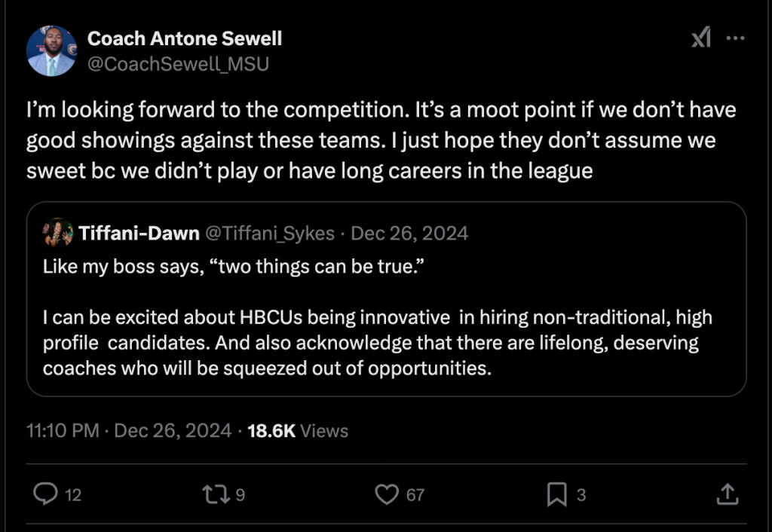Click the @Tiffani_Sykes handle
Screen dimensions: 772x532
coord(269,234)
